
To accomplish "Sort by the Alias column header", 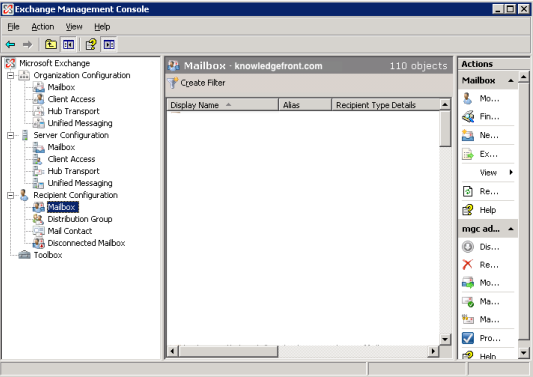I will (x=305, y=105).
